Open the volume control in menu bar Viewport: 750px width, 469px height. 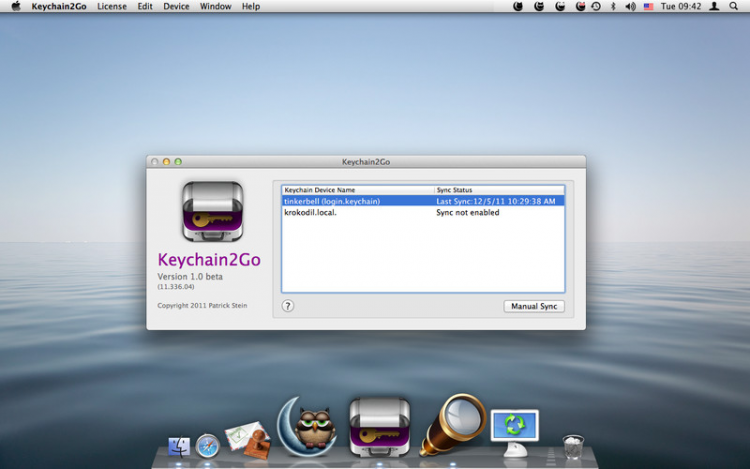(x=630, y=6)
